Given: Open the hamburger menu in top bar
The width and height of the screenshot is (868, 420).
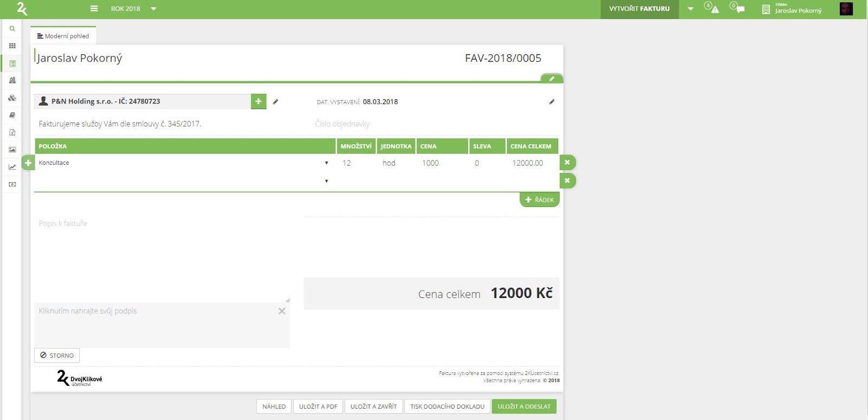Looking at the screenshot, I should (x=94, y=9).
